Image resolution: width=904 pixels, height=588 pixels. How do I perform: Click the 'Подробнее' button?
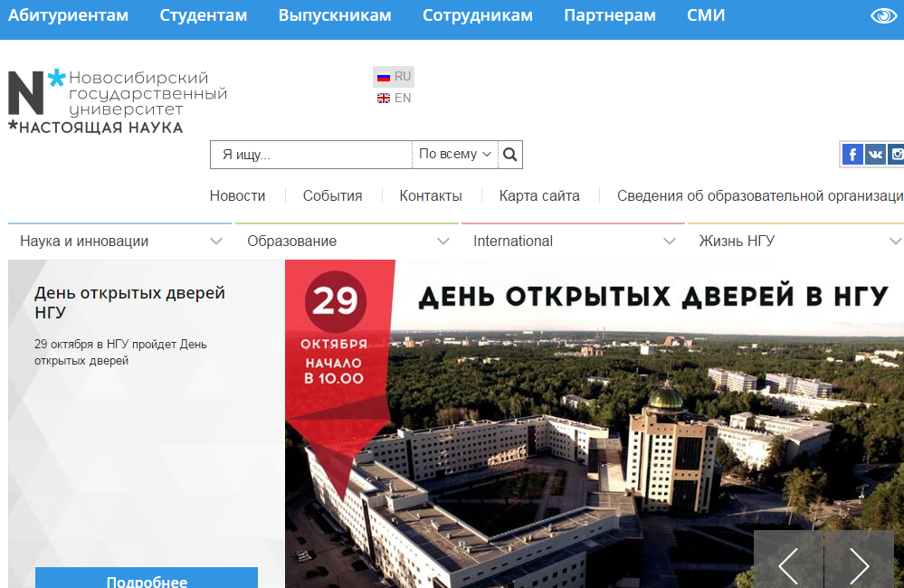(x=147, y=581)
